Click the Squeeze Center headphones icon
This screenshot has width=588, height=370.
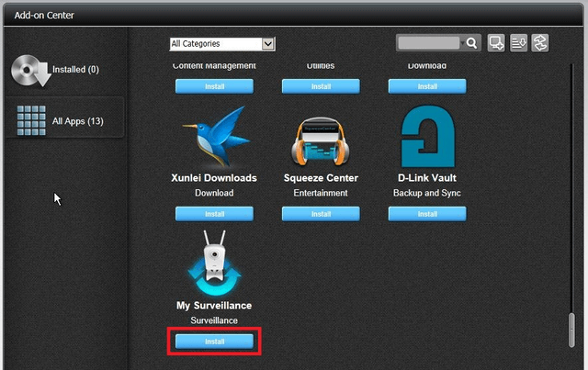(321, 141)
